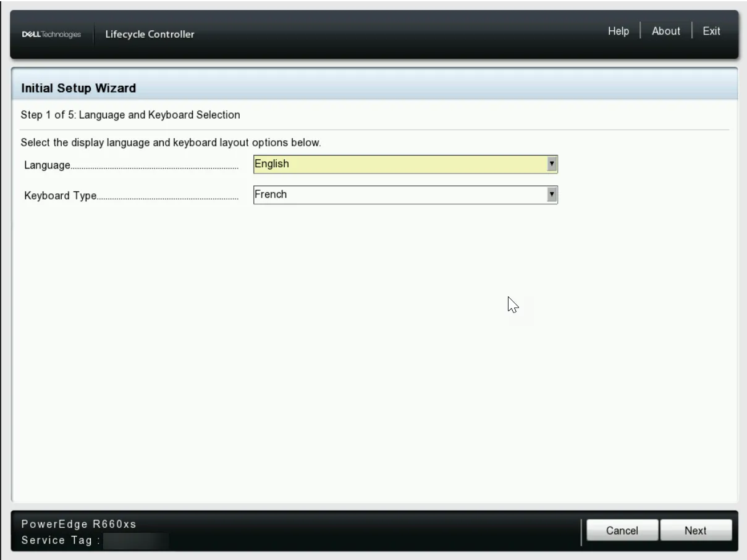Viewport: 747px width, 560px height.
Task: Click the Initial Setup Wizard heading
Action: (78, 88)
